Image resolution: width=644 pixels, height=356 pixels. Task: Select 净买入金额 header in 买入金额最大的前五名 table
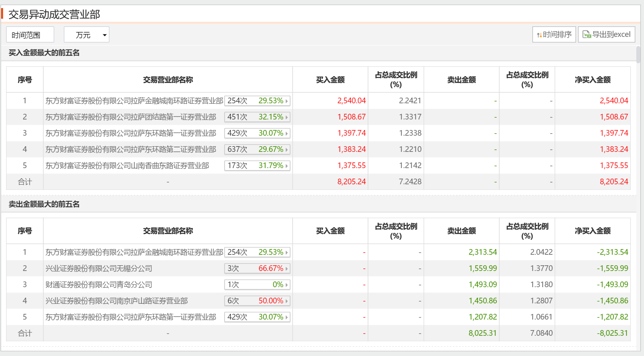coord(593,80)
